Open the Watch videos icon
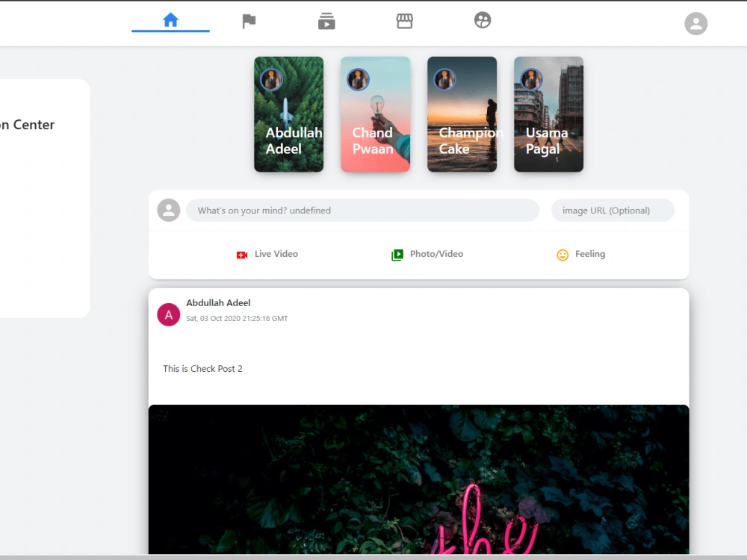The width and height of the screenshot is (747, 560). 326,20
